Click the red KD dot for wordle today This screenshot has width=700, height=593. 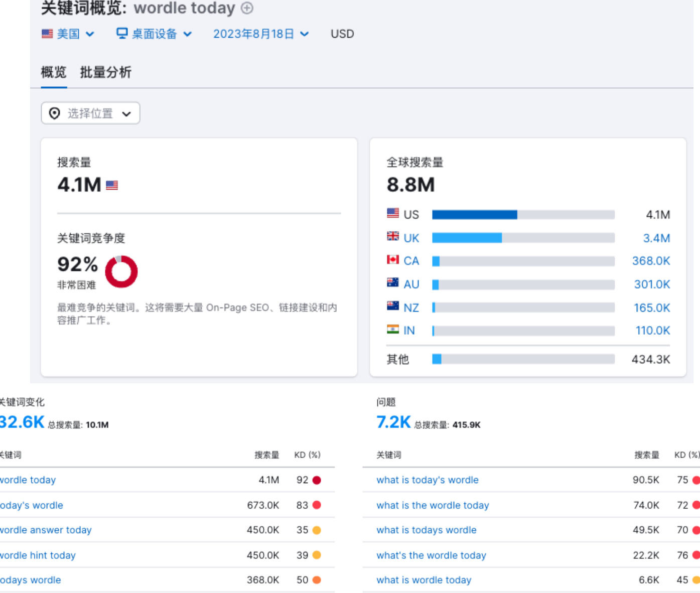tap(317, 480)
